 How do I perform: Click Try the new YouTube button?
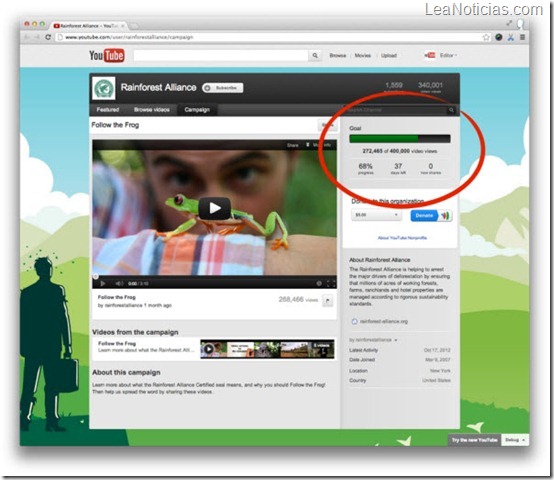point(474,440)
